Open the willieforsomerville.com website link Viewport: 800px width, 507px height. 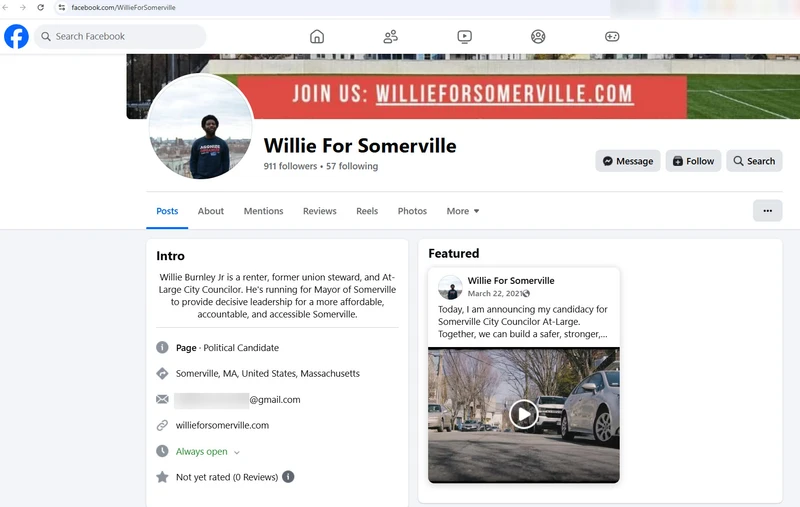click(x=222, y=425)
